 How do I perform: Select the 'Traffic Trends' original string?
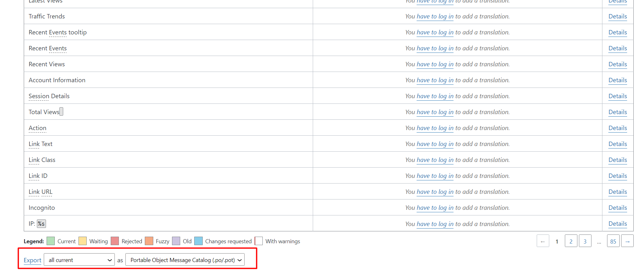click(x=47, y=16)
